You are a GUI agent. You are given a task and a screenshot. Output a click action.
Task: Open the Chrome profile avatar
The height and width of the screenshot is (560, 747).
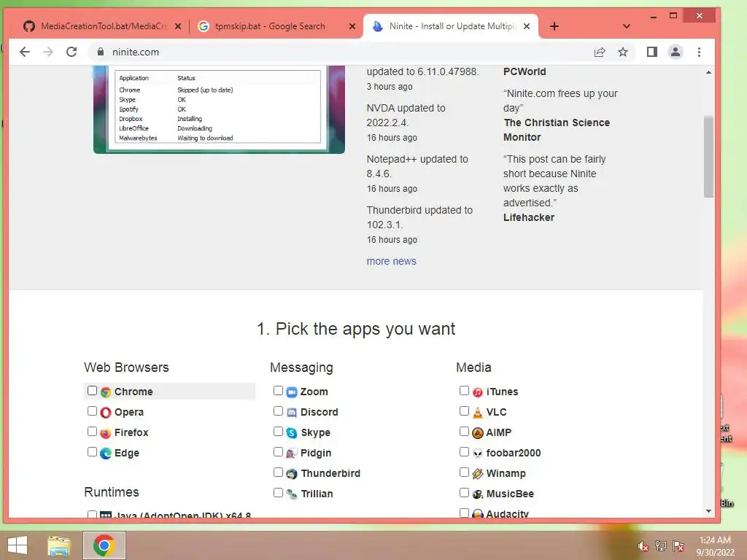(675, 52)
